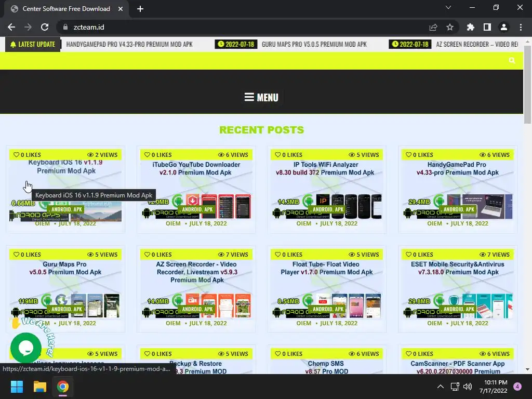Open Guru Maps Pro ticker headline
The image size is (532, 399).
tap(314, 45)
